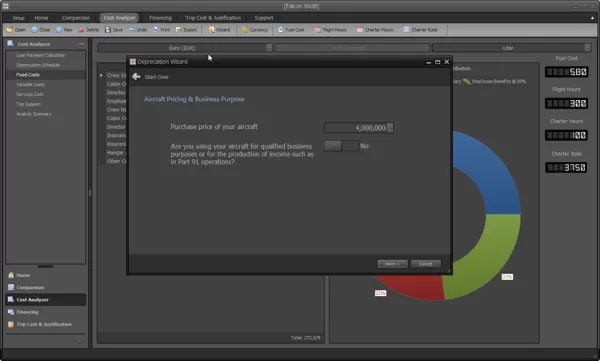Screen dimensions: 600x361
Task: Toggle the qualified business purposes switch
Action: [341, 146]
